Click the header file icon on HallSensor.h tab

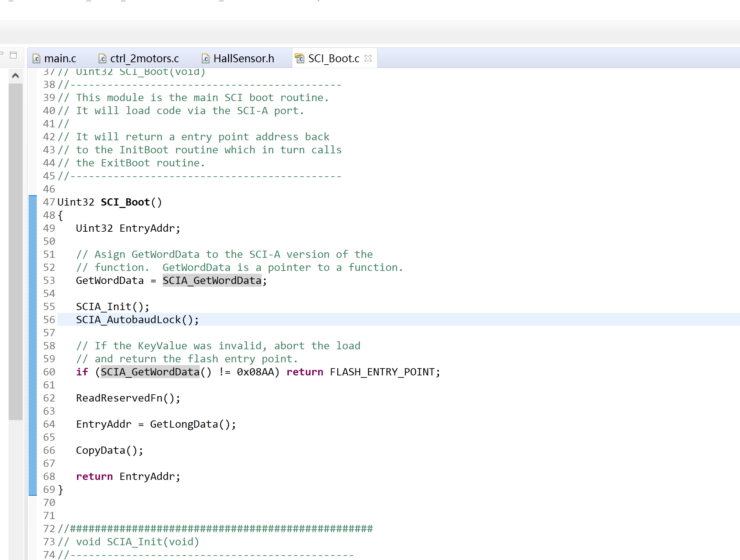(205, 59)
